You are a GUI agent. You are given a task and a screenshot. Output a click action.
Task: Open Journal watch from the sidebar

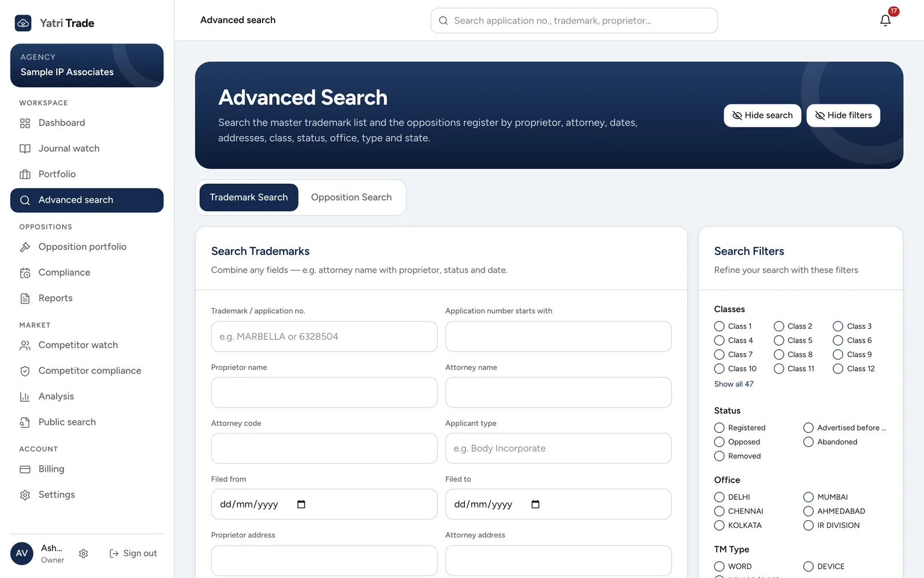pos(87,149)
